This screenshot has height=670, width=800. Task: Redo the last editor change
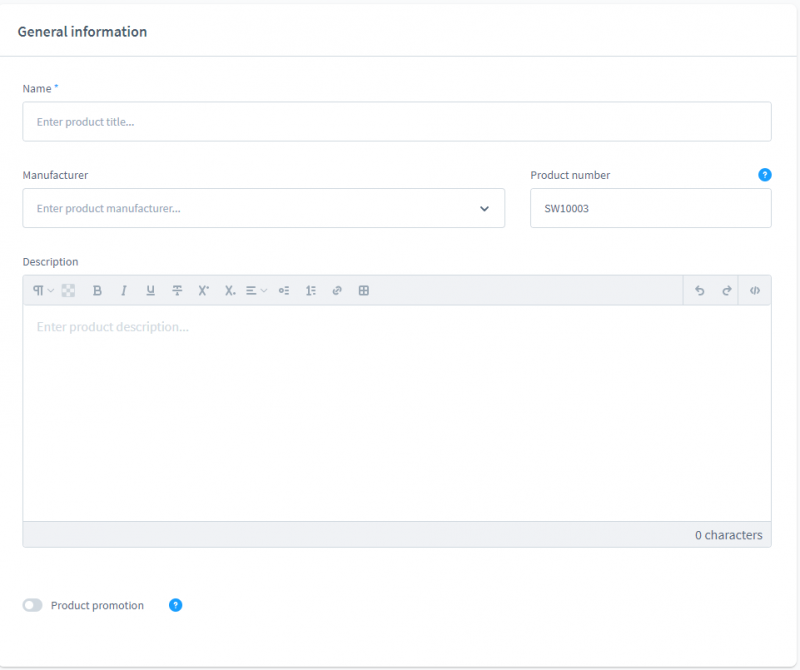727,290
